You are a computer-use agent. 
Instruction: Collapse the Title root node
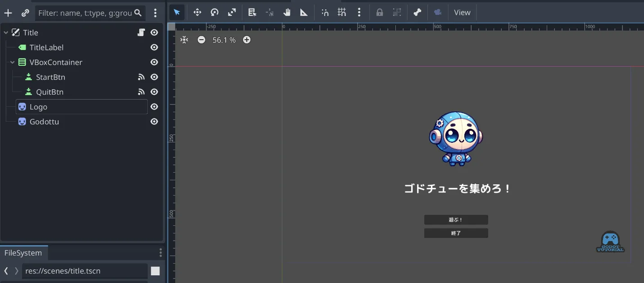(6, 32)
